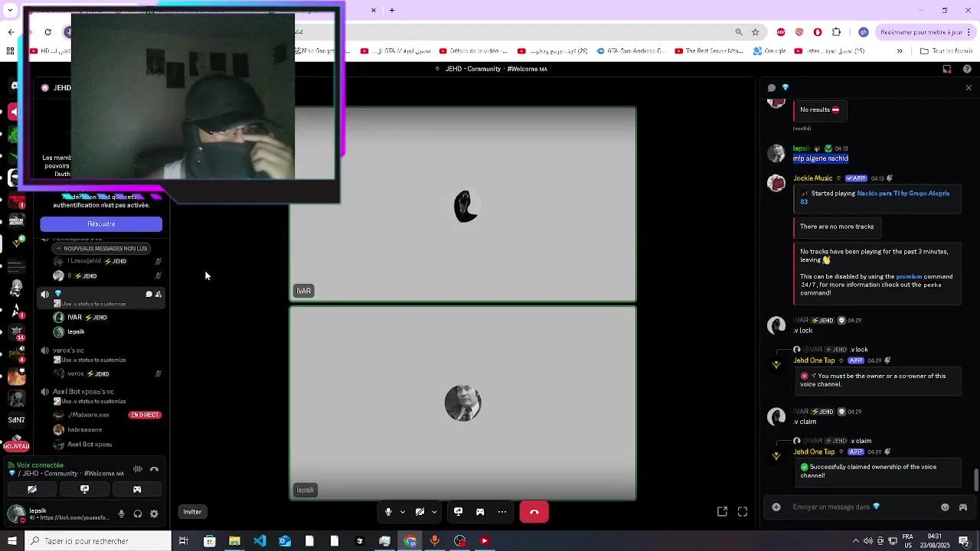The height and width of the screenshot is (551, 980).
Task: Open server icon with 14 notifications badge
Action: tap(16, 332)
